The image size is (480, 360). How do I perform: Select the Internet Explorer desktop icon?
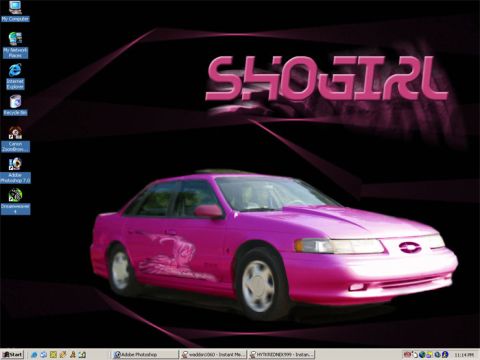15,77
